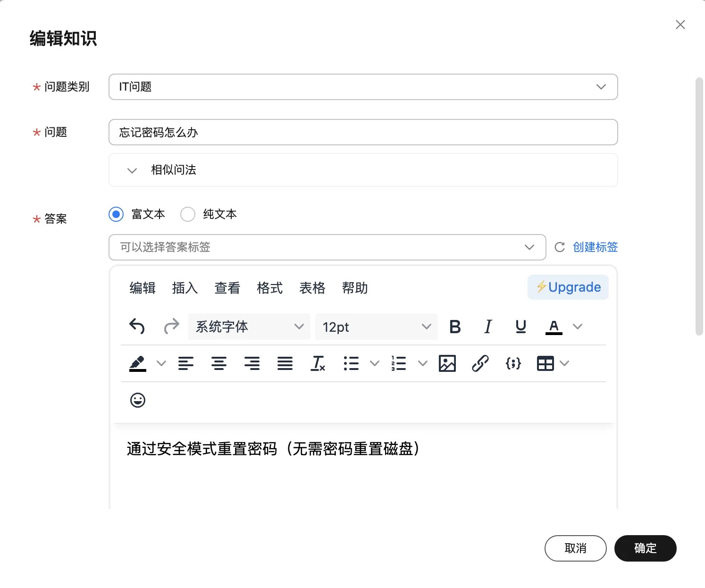Image resolution: width=705 pixels, height=588 pixels.
Task: Toggle underline formatting
Action: point(521,327)
